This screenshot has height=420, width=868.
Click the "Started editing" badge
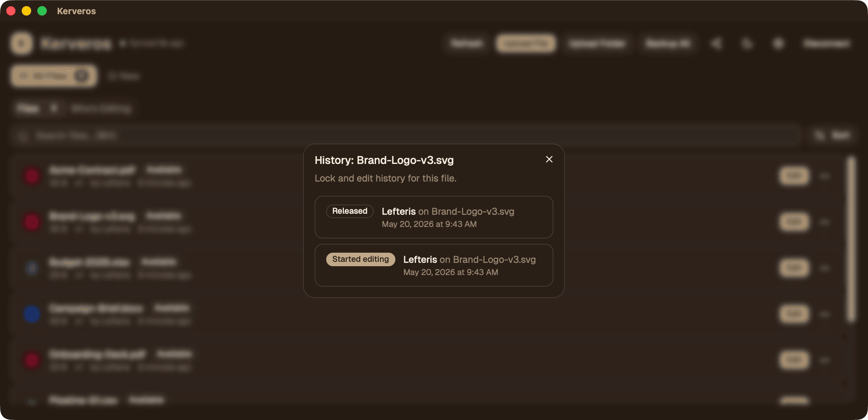coord(360,259)
